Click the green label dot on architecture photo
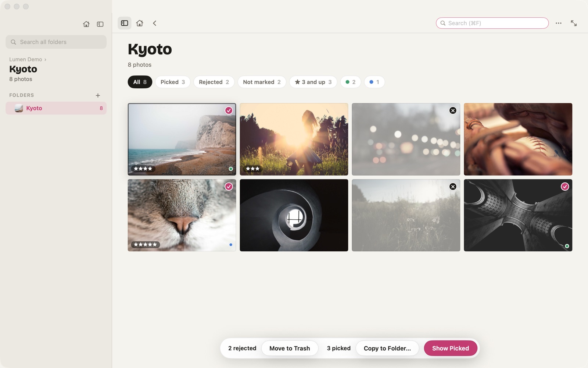Viewport: 588px width, 368px height. click(x=567, y=246)
